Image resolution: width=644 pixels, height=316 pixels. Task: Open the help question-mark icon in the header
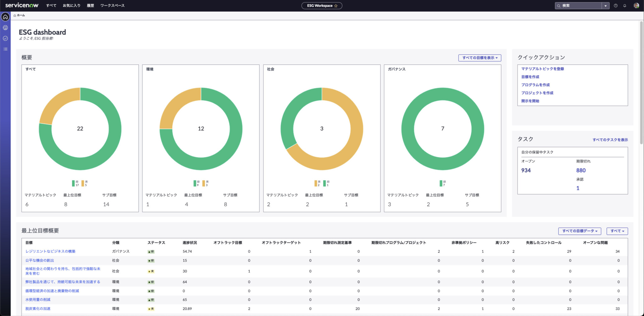[616, 5]
